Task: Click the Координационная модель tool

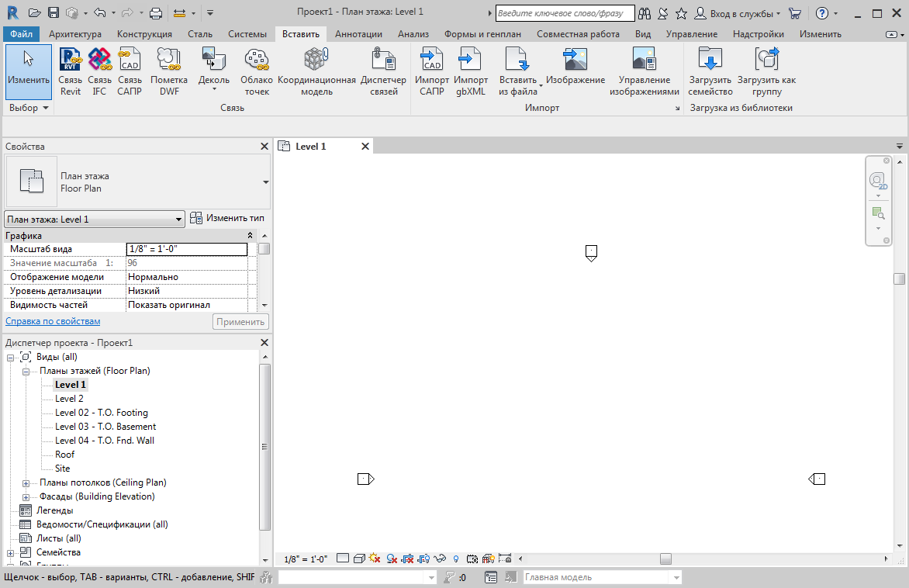Action: [316, 72]
